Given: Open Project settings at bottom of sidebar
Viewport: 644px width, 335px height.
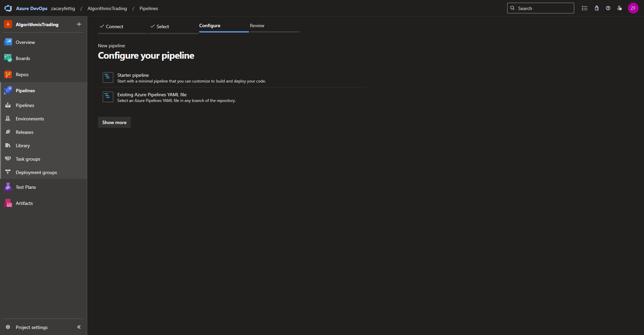Looking at the screenshot, I should click(32, 327).
